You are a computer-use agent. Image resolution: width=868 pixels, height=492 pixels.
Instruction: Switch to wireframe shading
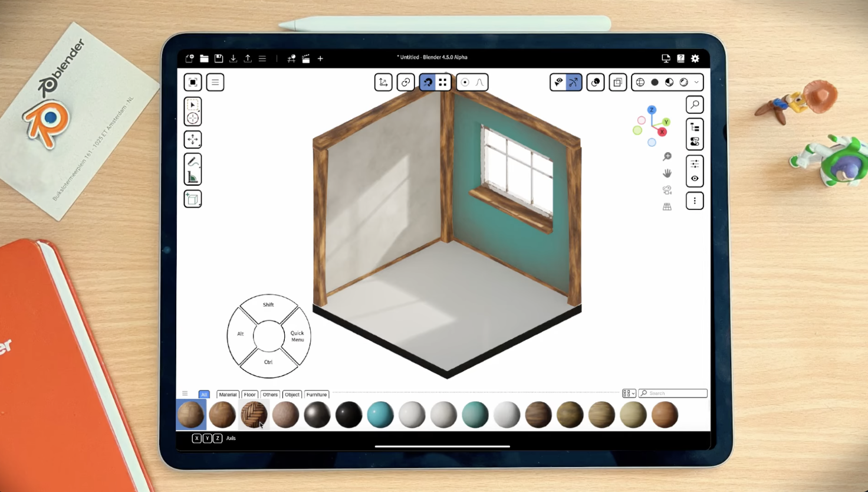[x=640, y=82]
